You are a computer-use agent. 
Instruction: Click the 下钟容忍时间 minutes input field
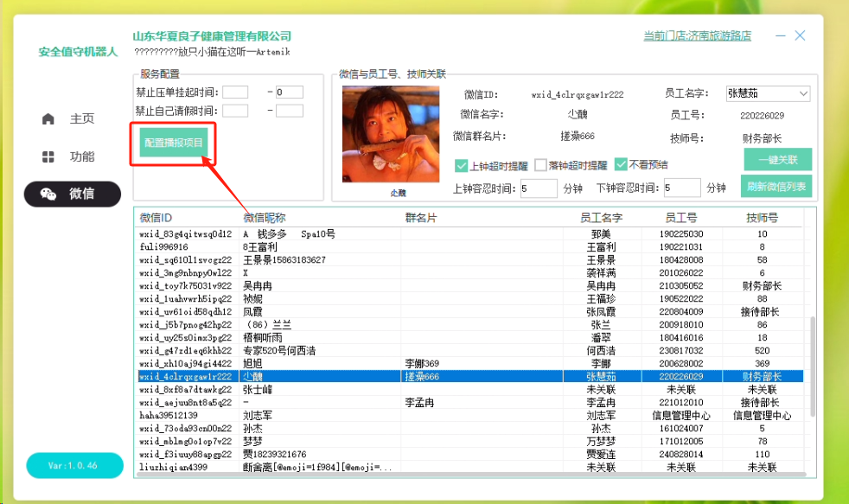(x=682, y=188)
